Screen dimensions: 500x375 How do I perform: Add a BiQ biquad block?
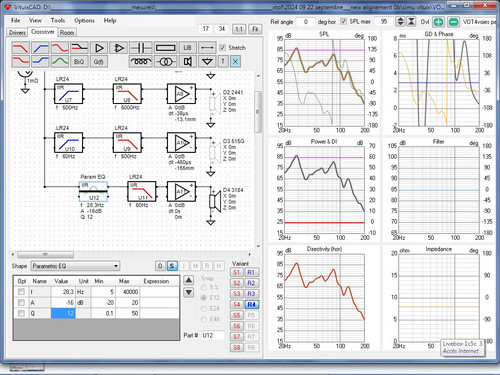point(79,61)
